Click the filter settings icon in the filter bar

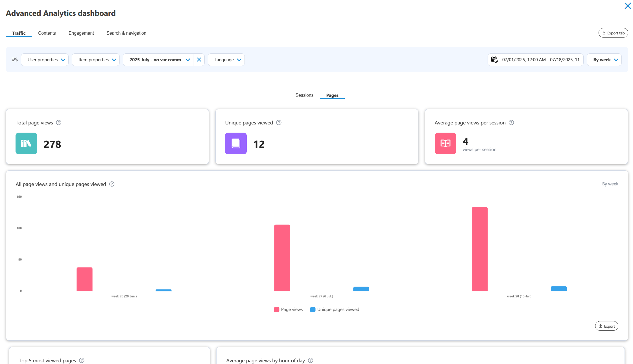(14, 60)
